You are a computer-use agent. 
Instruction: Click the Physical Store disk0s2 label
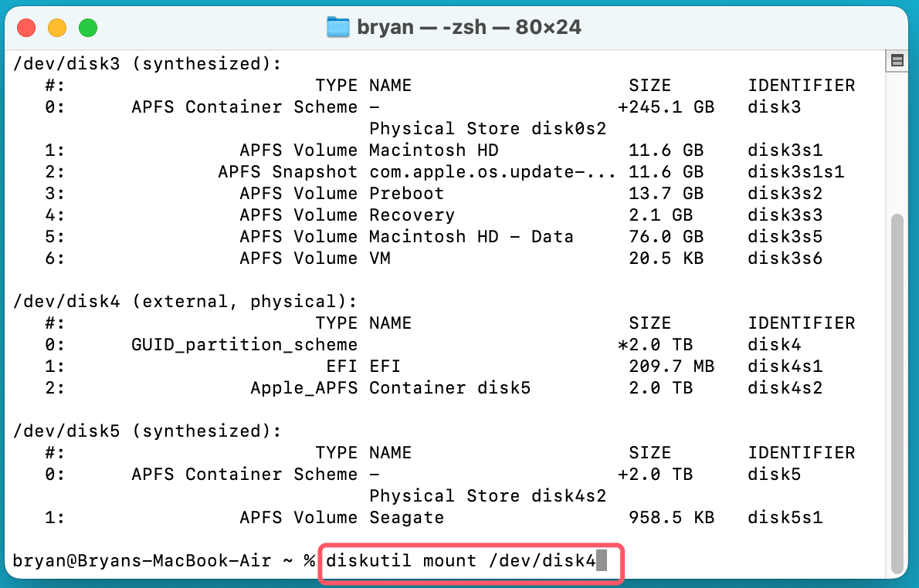(488, 128)
